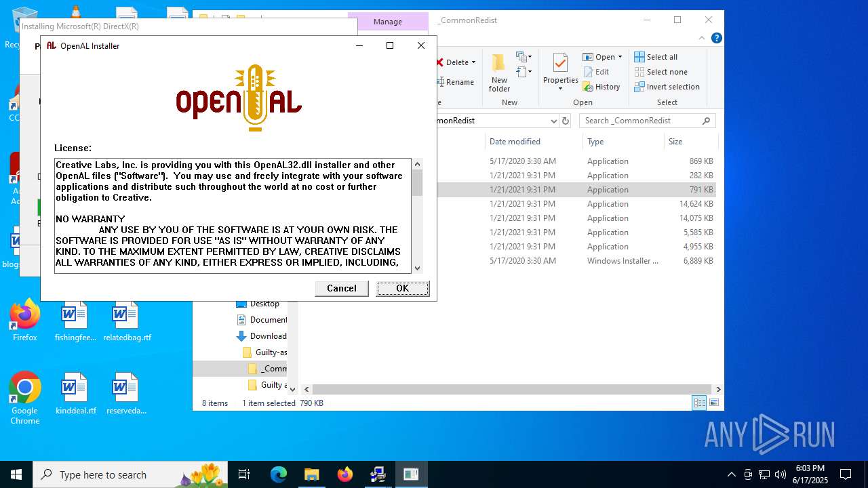Viewport: 868px width, 488px height.
Task: Refresh the current folder
Action: 566,121
